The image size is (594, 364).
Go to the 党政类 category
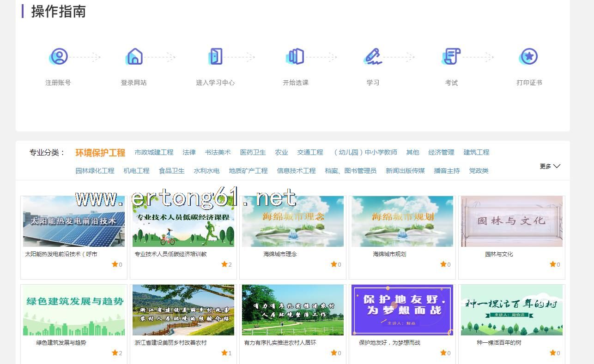pyautogui.click(x=479, y=171)
